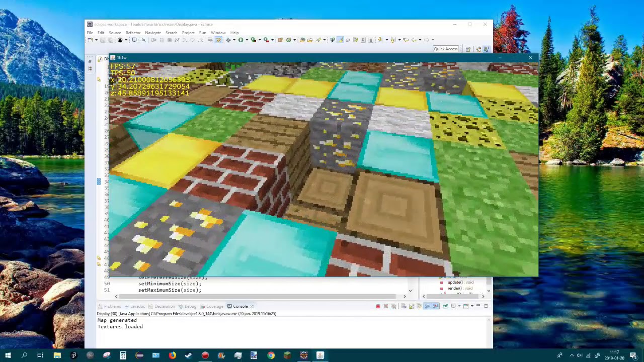Click the 'Map generated' console line
The image size is (644, 362).
click(117, 320)
